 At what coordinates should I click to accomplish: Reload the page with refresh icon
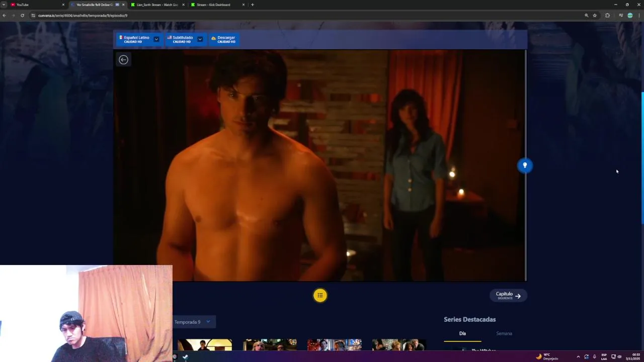[x=22, y=16]
